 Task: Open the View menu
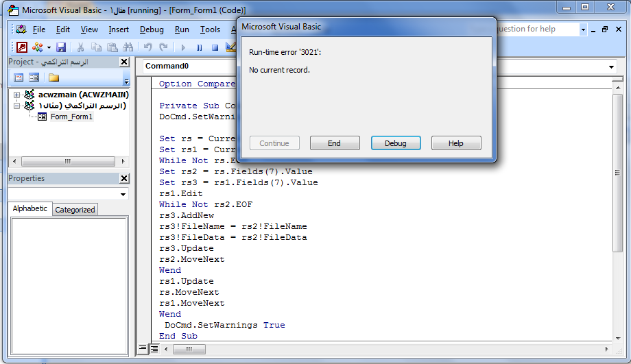coord(89,29)
